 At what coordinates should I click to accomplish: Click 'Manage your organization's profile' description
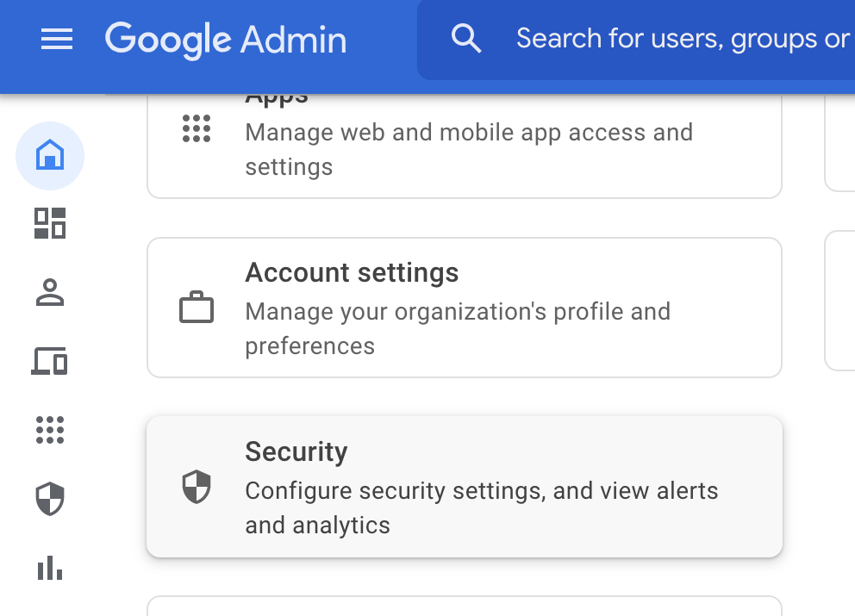click(458, 311)
